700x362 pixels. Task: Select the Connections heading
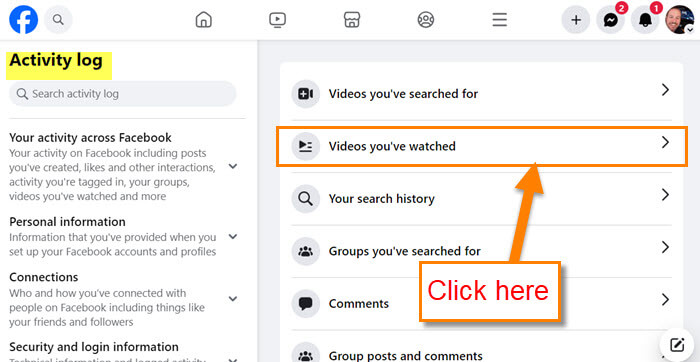tap(44, 277)
